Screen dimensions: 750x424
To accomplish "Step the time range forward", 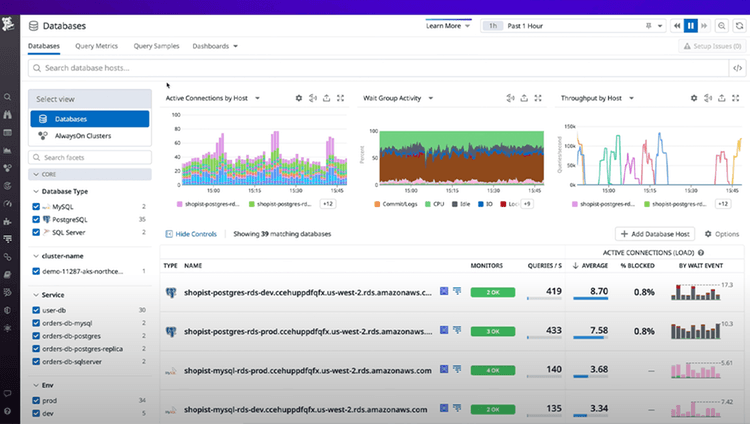I will tap(704, 26).
